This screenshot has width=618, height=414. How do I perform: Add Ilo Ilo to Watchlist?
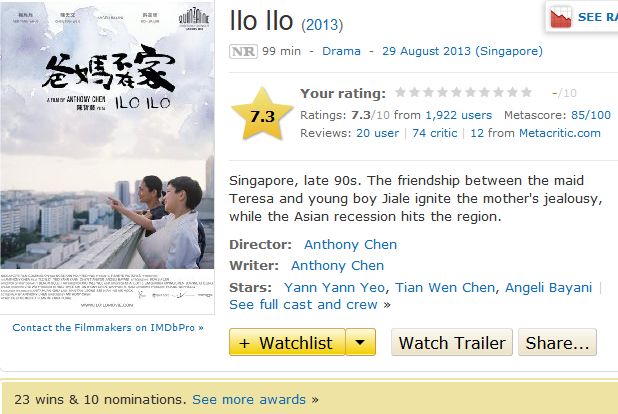click(287, 343)
